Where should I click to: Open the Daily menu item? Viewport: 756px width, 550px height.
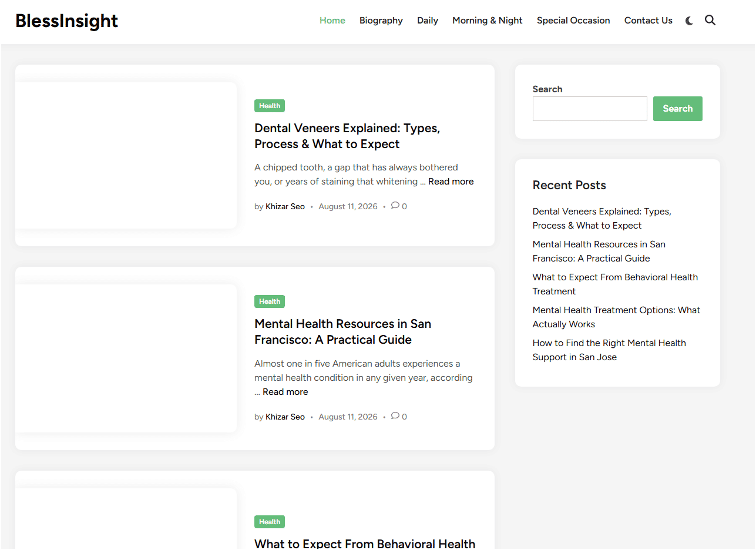428,21
